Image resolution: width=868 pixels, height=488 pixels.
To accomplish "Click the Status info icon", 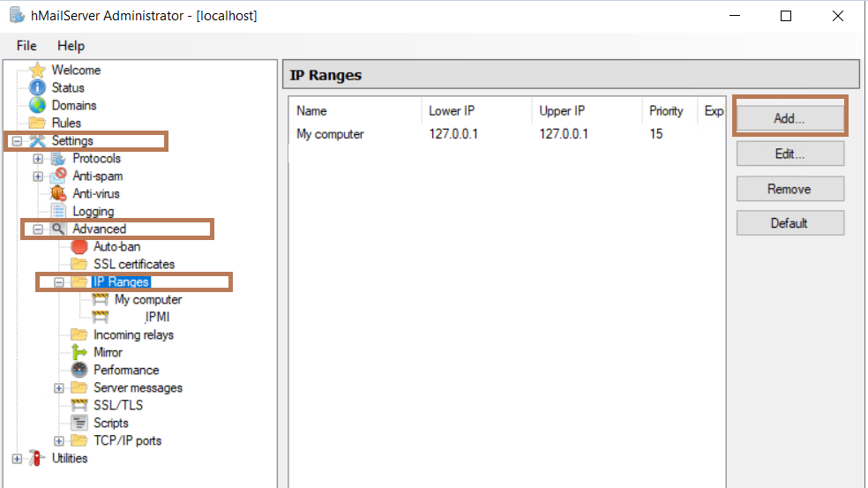I will tap(37, 87).
